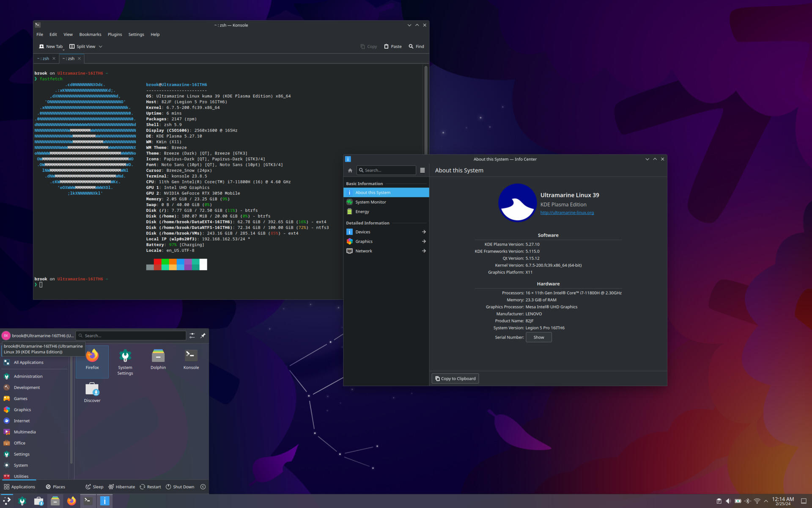
Task: Open the Multimedia category
Action: click(35, 432)
